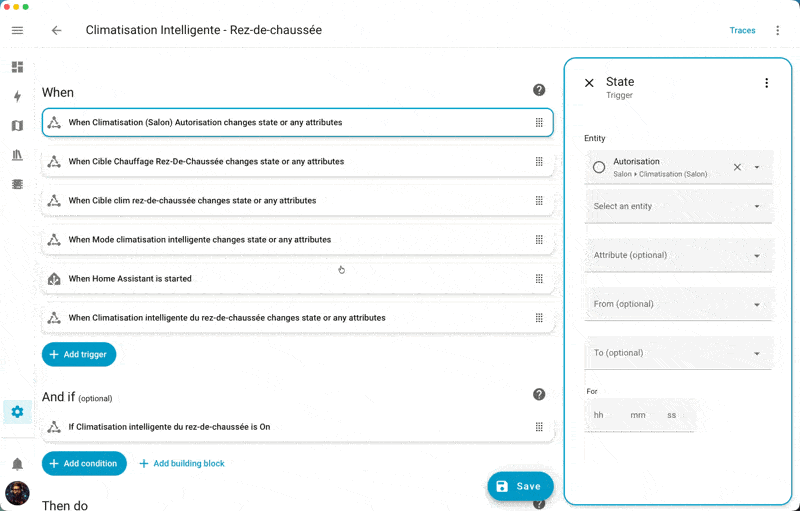Image resolution: width=800 pixels, height=511 pixels.
Task: Open the hamburger sidebar menu
Action: 17,30
